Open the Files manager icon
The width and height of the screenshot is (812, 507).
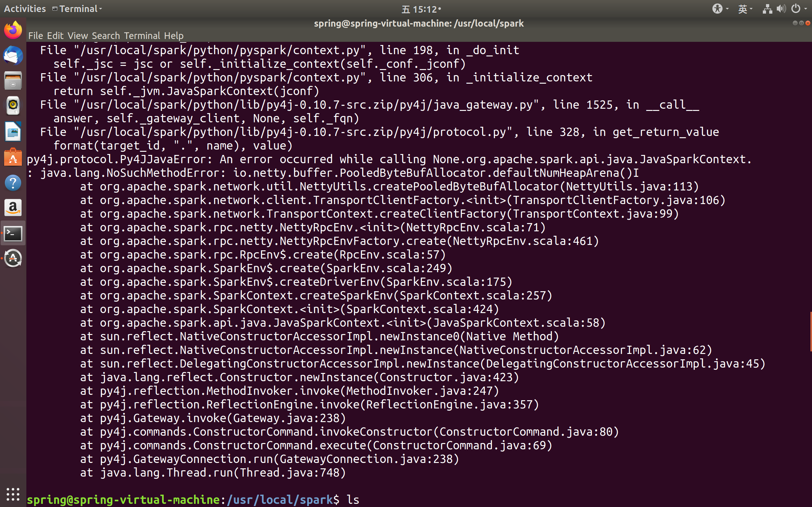coord(13,81)
